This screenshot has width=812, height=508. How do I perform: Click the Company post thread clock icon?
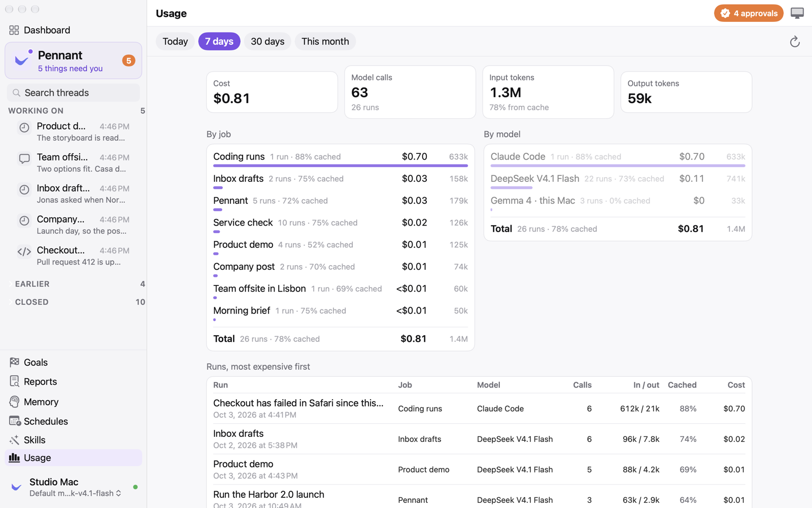tap(24, 220)
